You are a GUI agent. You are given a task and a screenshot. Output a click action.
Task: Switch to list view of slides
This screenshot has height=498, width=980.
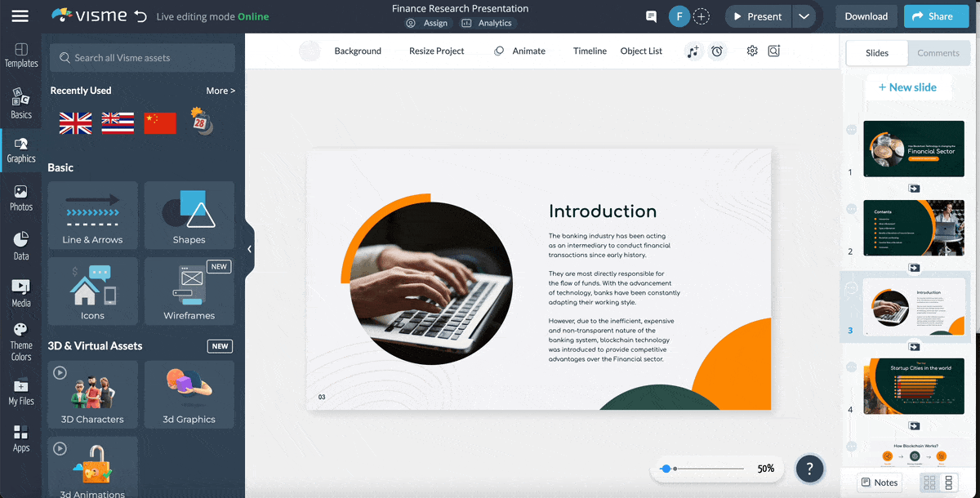[x=948, y=482]
